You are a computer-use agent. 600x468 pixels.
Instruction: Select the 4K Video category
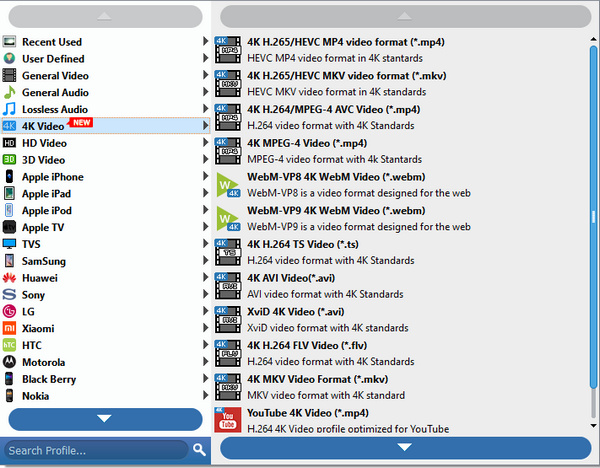106,126
